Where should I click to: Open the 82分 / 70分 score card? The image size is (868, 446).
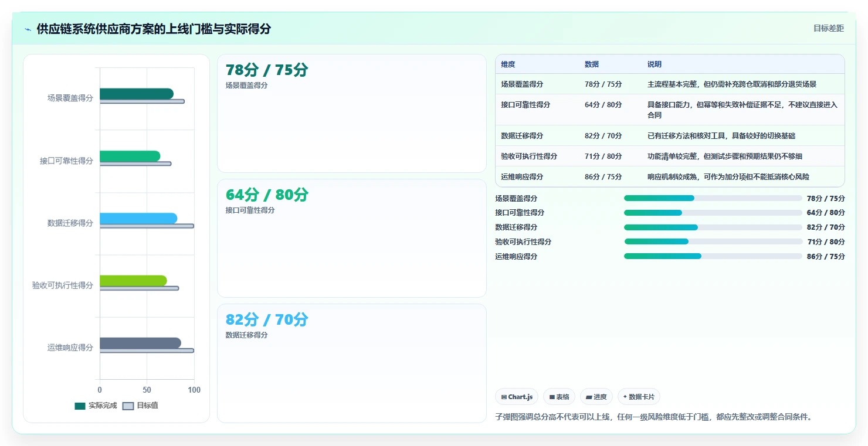click(x=352, y=363)
